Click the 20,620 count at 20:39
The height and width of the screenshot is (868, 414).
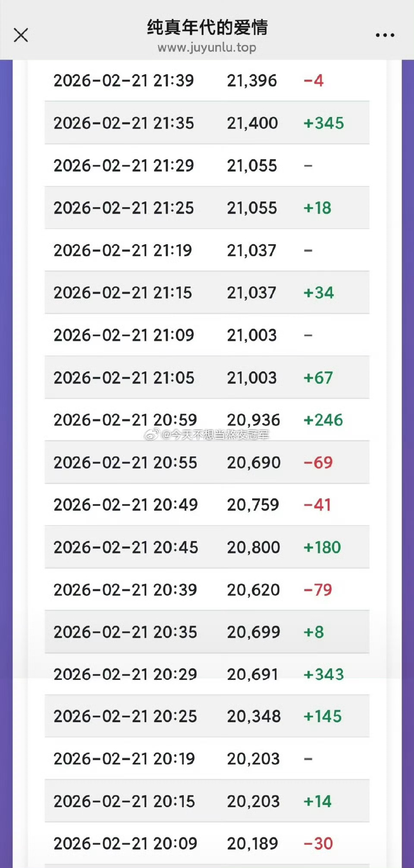coord(254,590)
